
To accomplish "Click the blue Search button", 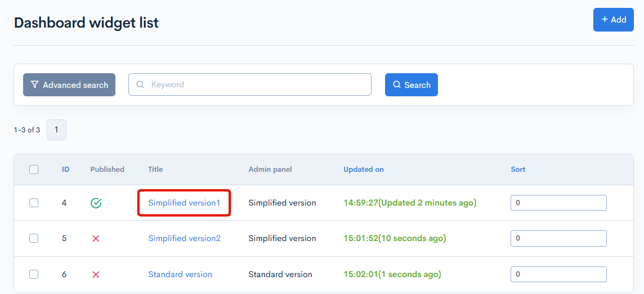I will (411, 84).
